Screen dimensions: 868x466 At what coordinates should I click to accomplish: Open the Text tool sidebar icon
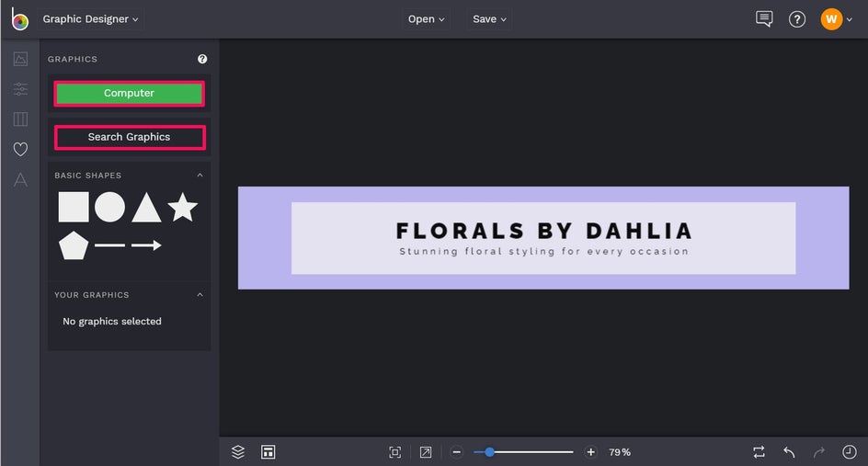tap(20, 179)
